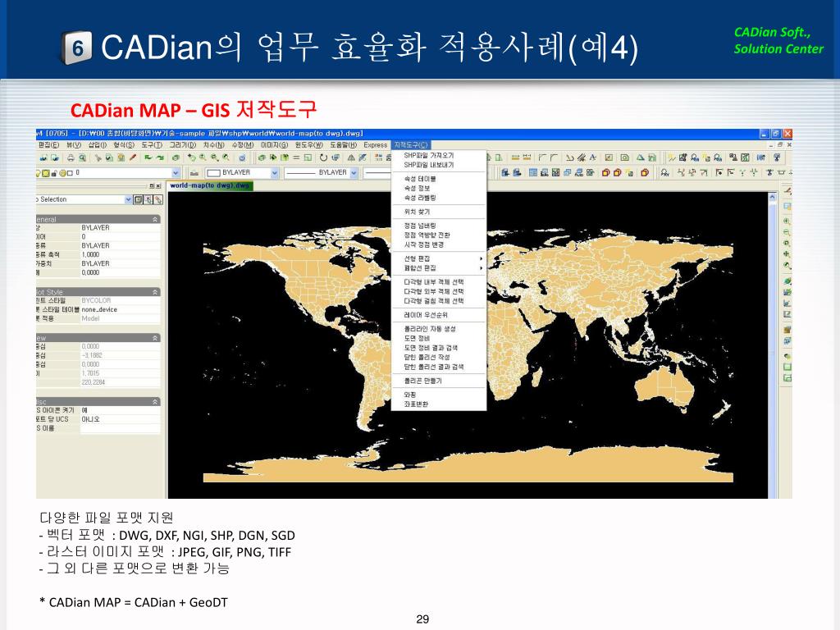Open the 뷰(V) menu

74,144
